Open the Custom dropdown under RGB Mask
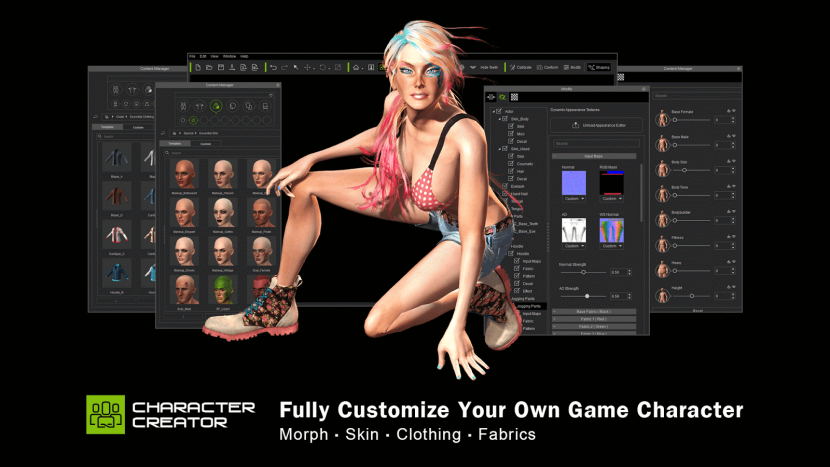Screen dimensions: 830x467 [x=610, y=199]
